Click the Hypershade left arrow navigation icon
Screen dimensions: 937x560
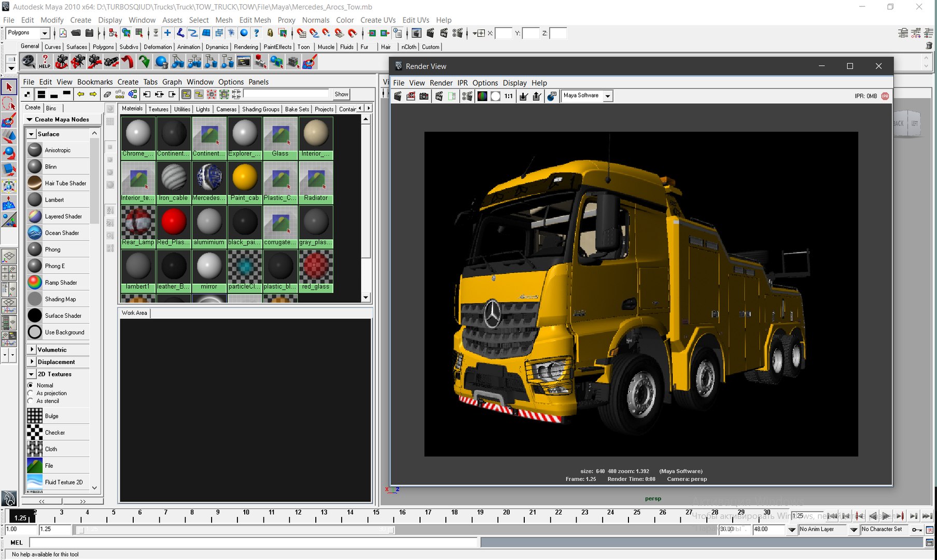pos(81,94)
